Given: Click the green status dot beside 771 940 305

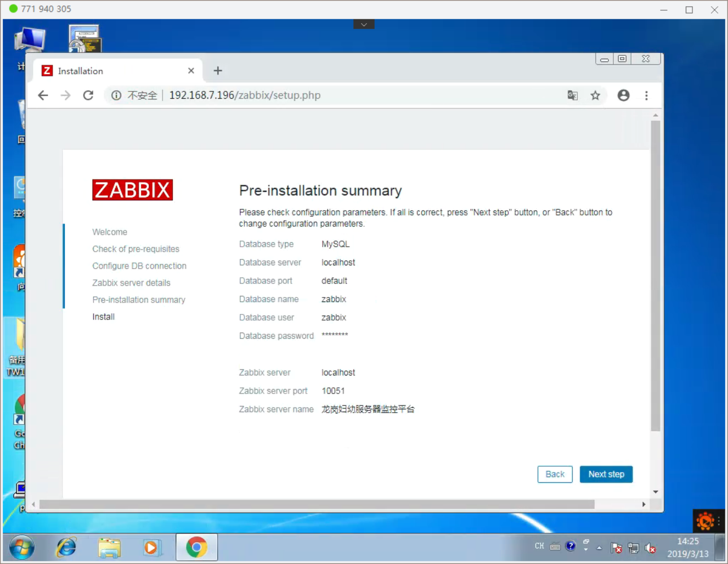Looking at the screenshot, I should [14, 9].
